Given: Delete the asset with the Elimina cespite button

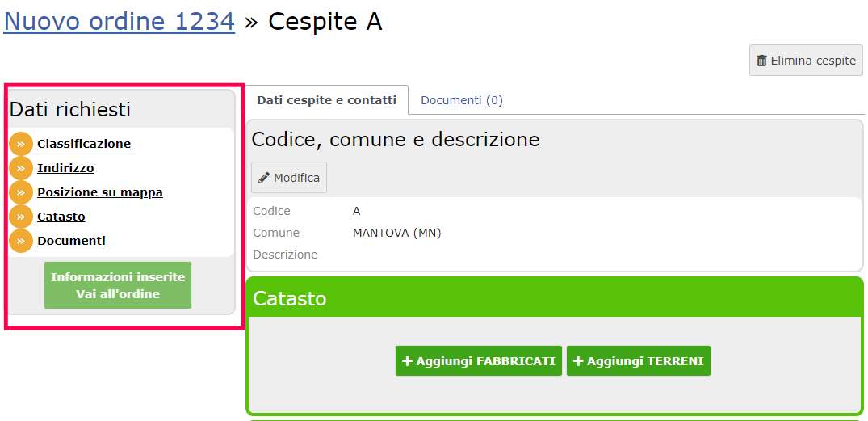Looking at the screenshot, I should point(806,61).
